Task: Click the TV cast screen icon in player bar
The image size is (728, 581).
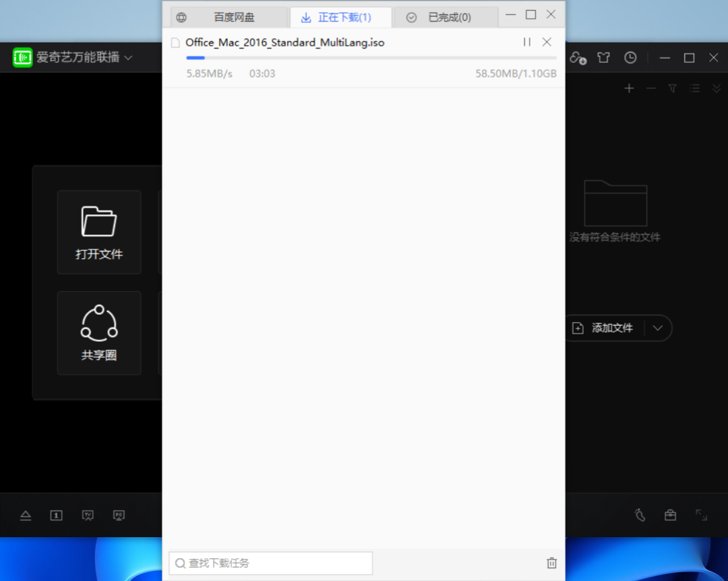Action: (88, 515)
